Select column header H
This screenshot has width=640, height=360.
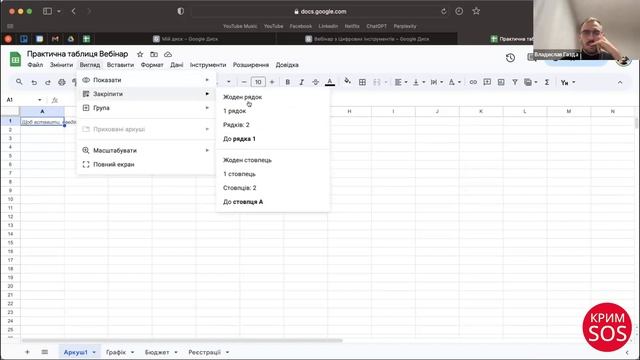(349, 111)
